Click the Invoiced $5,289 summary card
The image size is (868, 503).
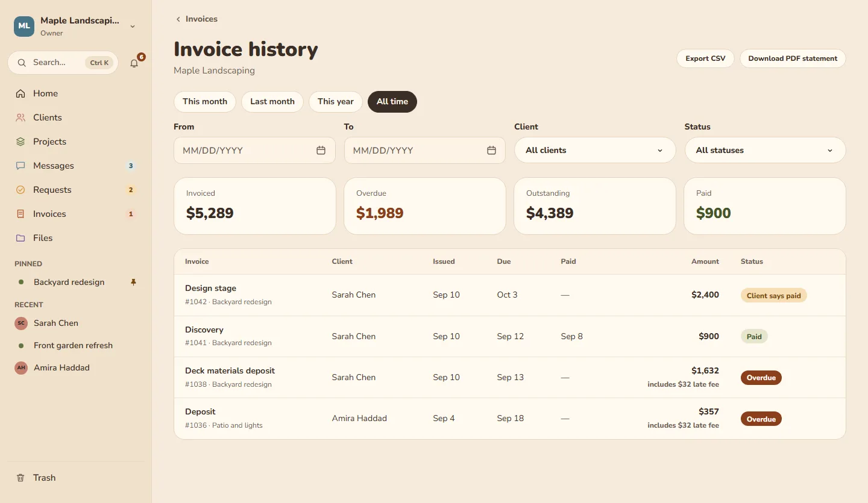(x=254, y=205)
